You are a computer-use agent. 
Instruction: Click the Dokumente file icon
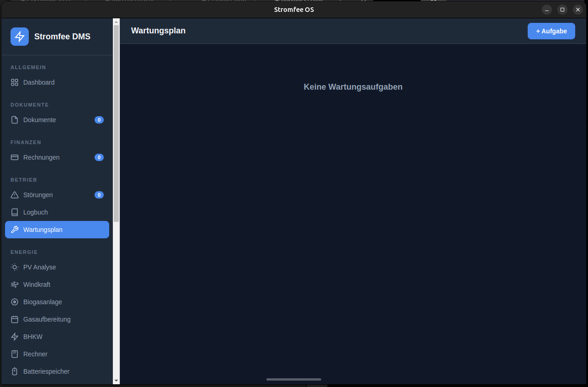click(x=15, y=120)
